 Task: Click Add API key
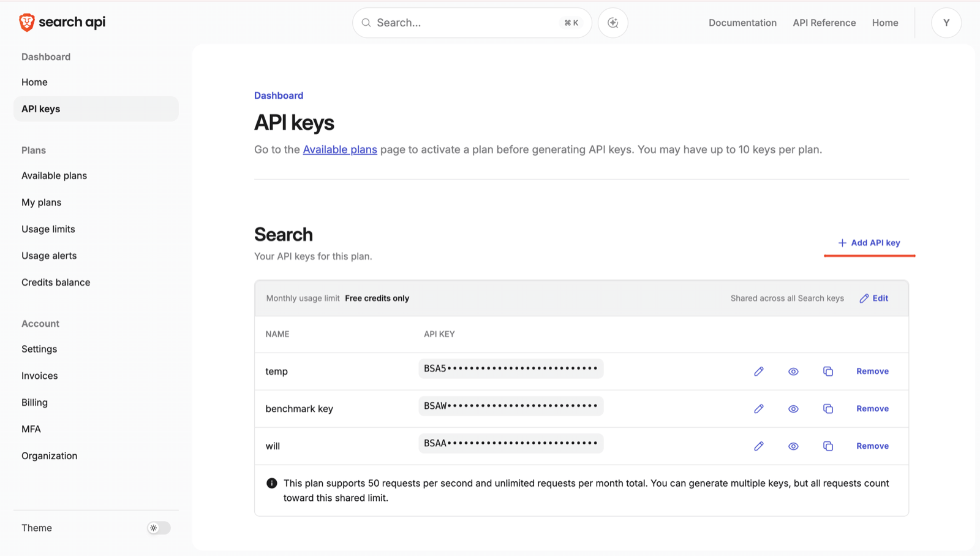869,243
